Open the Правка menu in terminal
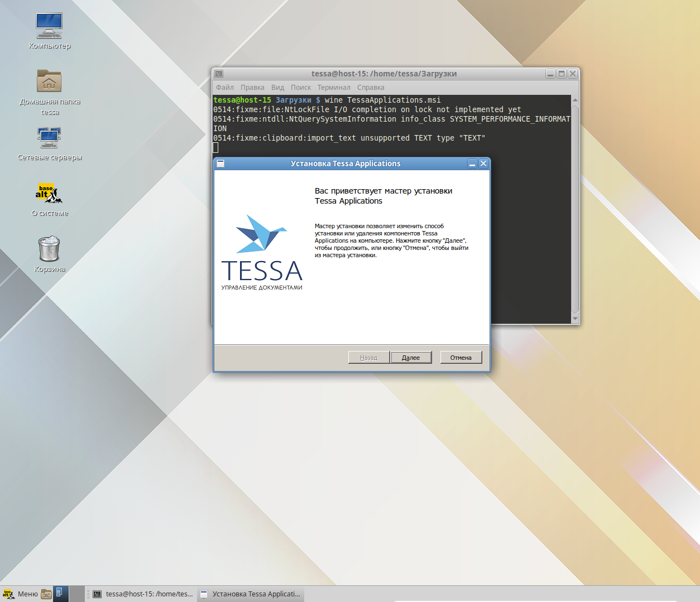 tap(252, 88)
